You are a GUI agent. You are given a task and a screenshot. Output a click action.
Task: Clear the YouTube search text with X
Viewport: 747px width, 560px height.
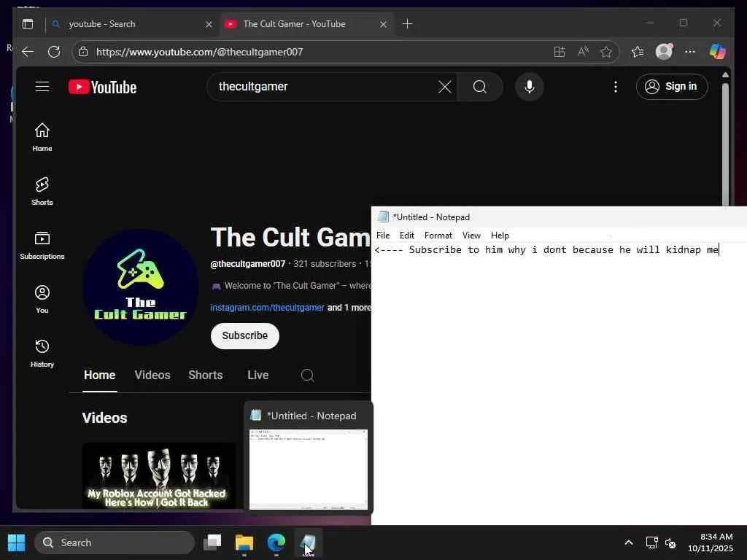coord(444,87)
